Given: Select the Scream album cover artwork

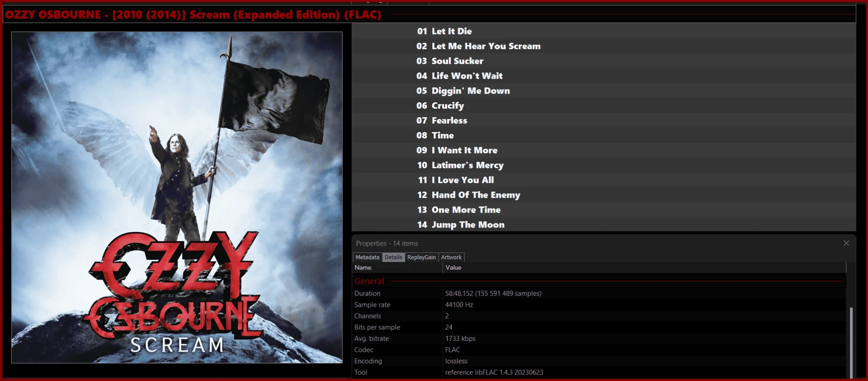Looking at the screenshot, I should (x=177, y=197).
